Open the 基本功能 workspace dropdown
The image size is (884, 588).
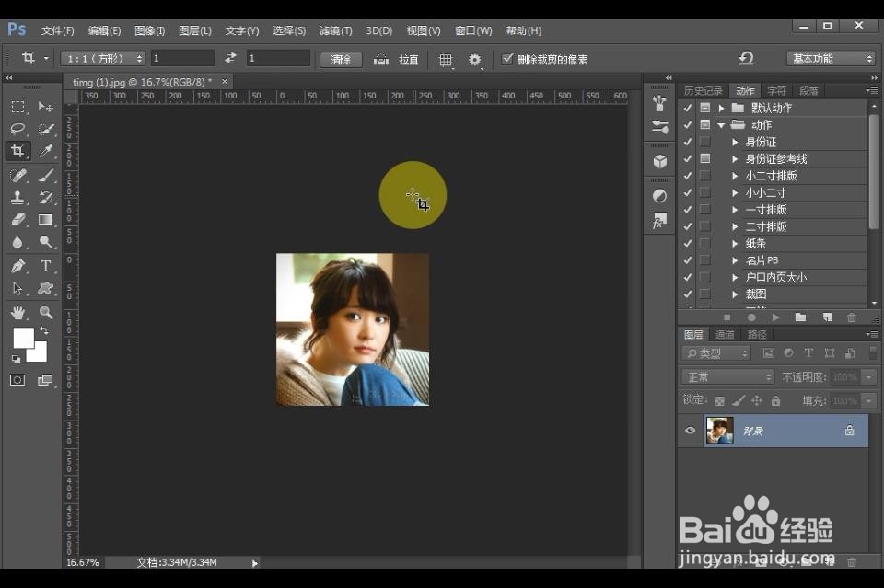tap(831, 59)
